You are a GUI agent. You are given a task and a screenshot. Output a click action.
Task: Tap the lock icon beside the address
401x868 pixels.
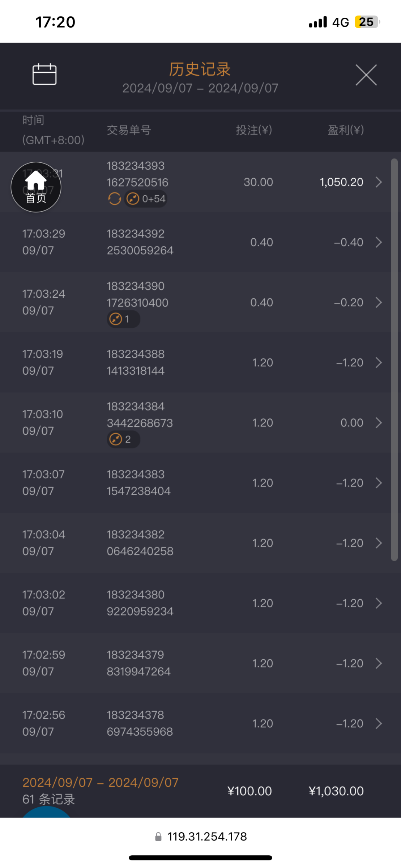[x=158, y=837]
